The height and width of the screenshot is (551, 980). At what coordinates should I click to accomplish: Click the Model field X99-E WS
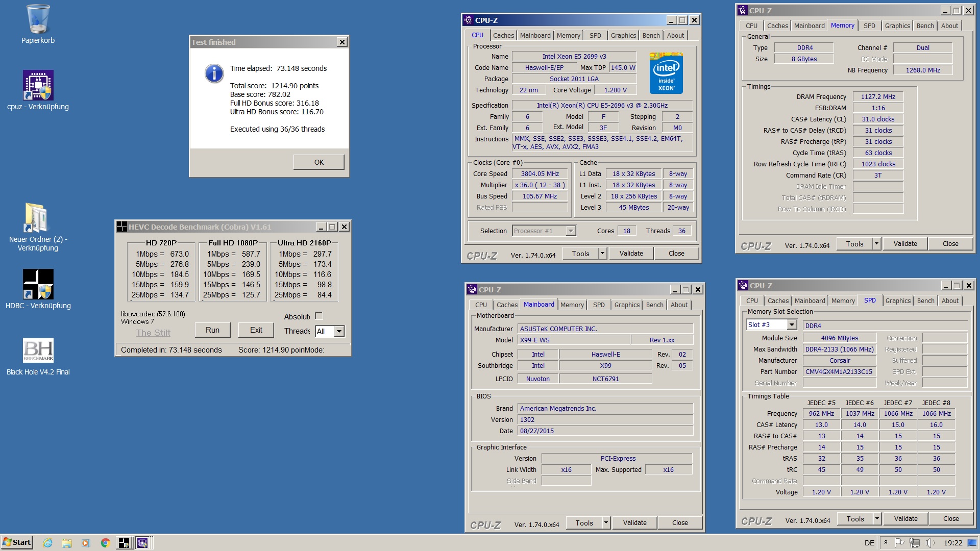pyautogui.click(x=574, y=340)
